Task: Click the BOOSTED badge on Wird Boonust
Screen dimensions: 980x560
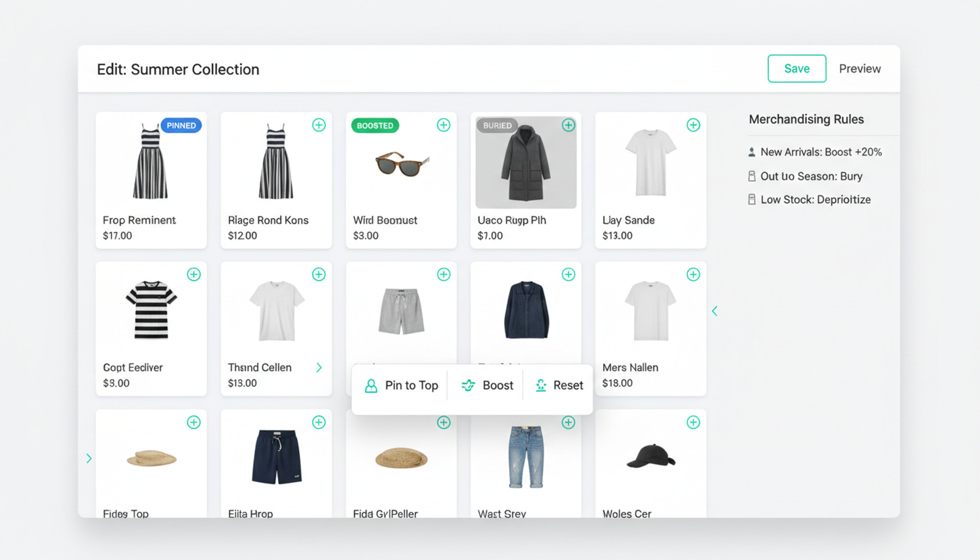Action: (x=375, y=126)
